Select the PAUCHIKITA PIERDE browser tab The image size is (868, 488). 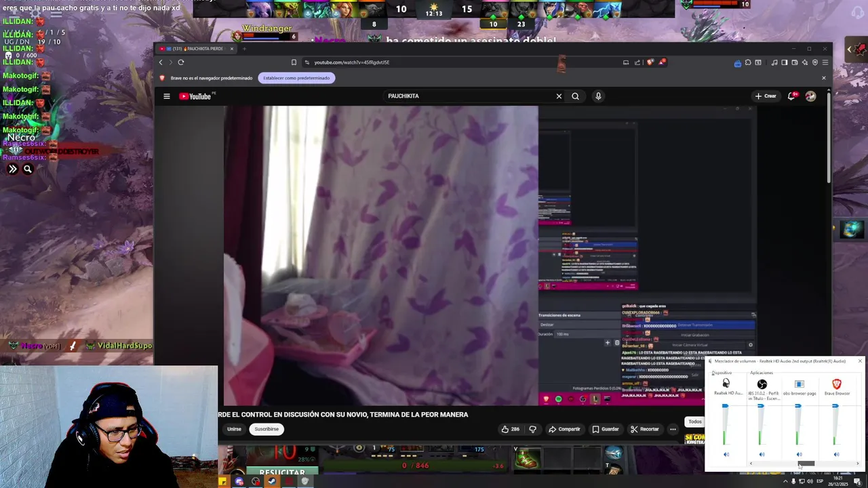[197, 49]
